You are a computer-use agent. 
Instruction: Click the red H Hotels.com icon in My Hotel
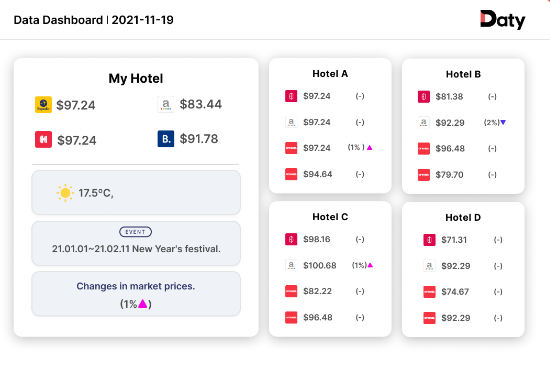[43, 140]
